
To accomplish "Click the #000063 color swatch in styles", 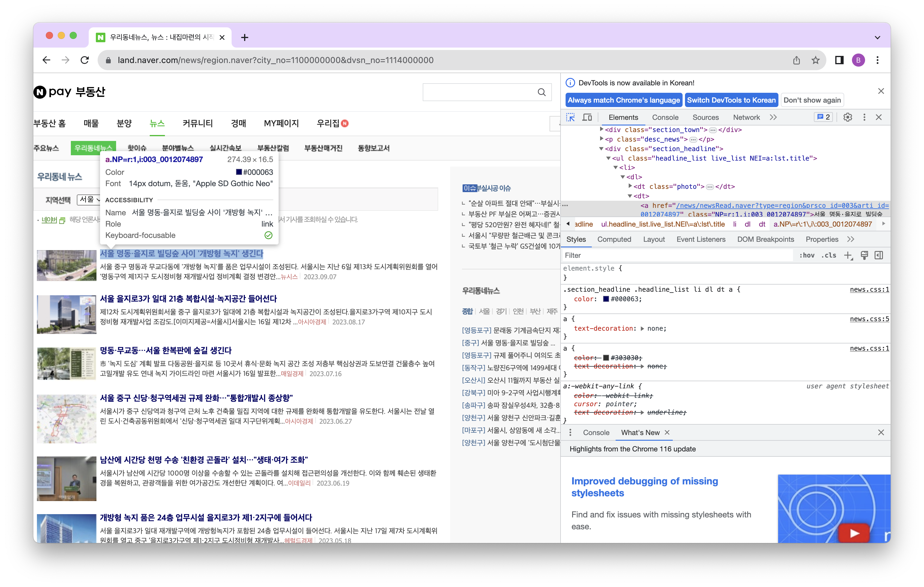I will [x=606, y=299].
